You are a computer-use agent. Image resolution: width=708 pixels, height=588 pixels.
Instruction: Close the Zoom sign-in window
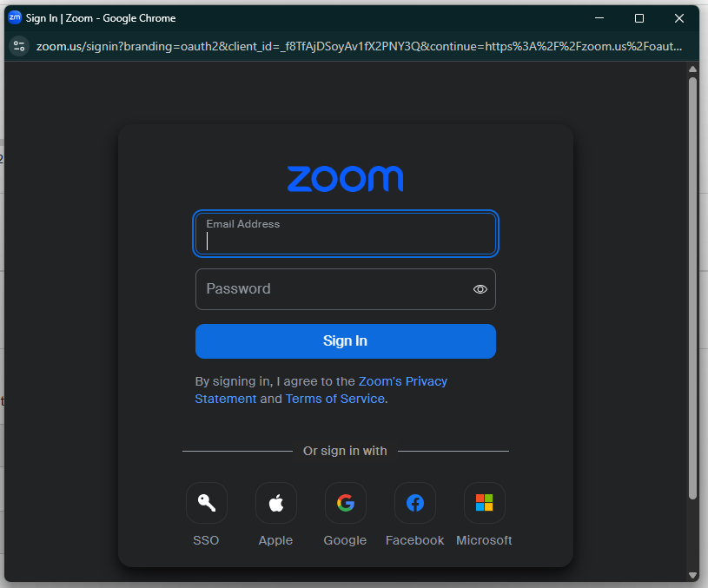point(679,18)
